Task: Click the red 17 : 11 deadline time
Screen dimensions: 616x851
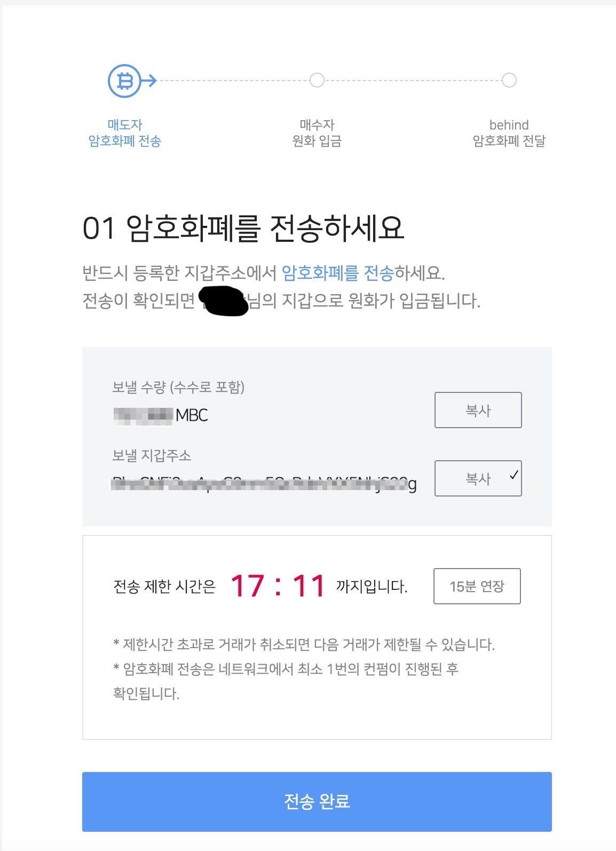Action: point(278,586)
